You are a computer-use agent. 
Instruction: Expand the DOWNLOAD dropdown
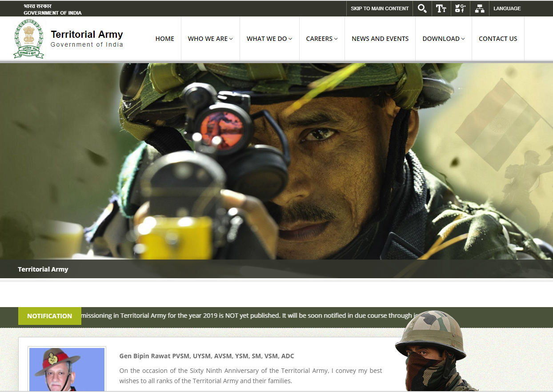[443, 39]
